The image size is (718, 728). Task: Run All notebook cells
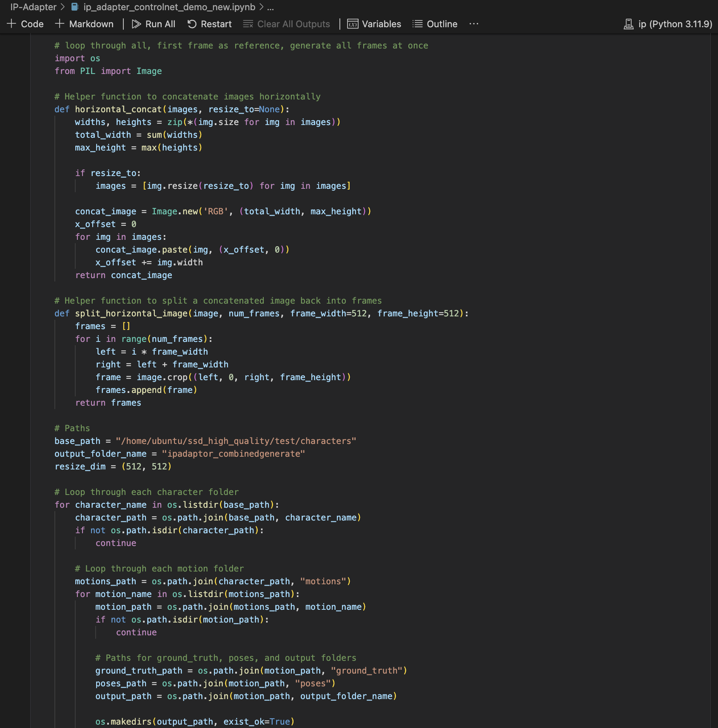click(154, 24)
